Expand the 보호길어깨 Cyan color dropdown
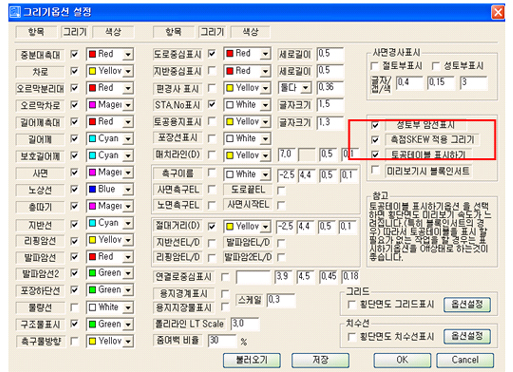This screenshot has height=372, width=513. tap(128, 156)
